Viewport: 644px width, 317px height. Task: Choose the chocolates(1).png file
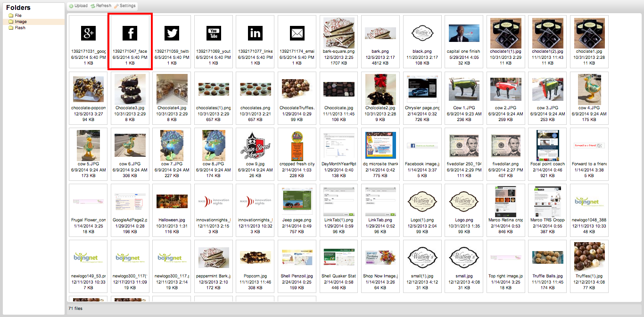(x=214, y=98)
